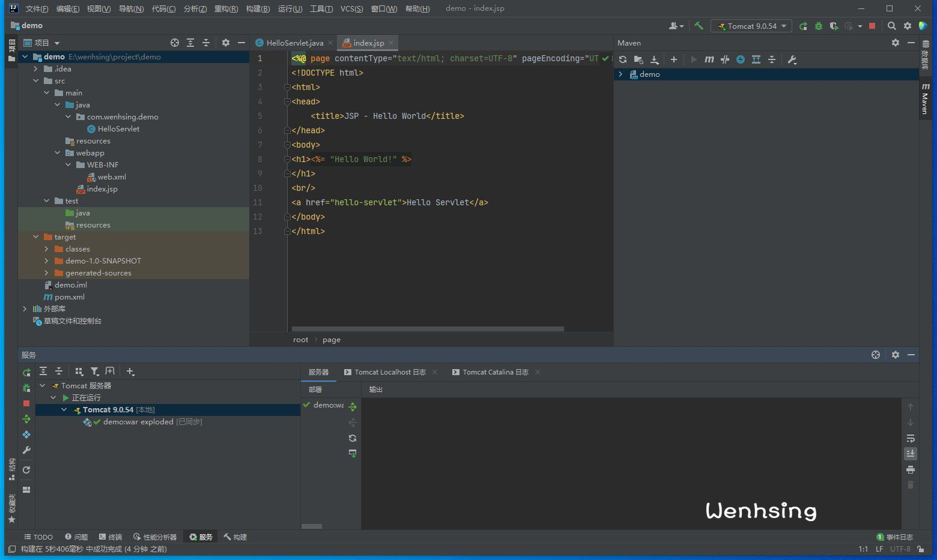This screenshot has height=560, width=937.
Task: Show Maven dependencies diagram icon
Action: click(x=756, y=59)
